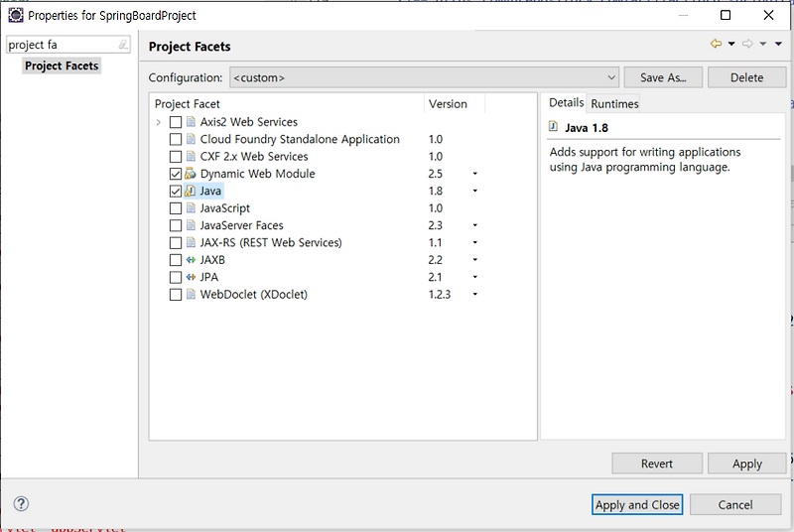Select Project Facets in the left tree
The image size is (794, 532).
pyautogui.click(x=62, y=66)
